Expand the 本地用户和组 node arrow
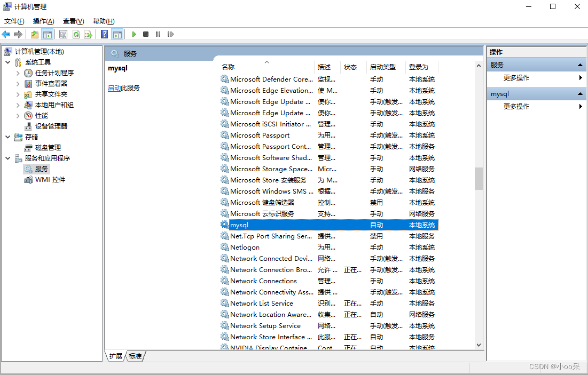This screenshot has height=375, width=588. (x=18, y=105)
